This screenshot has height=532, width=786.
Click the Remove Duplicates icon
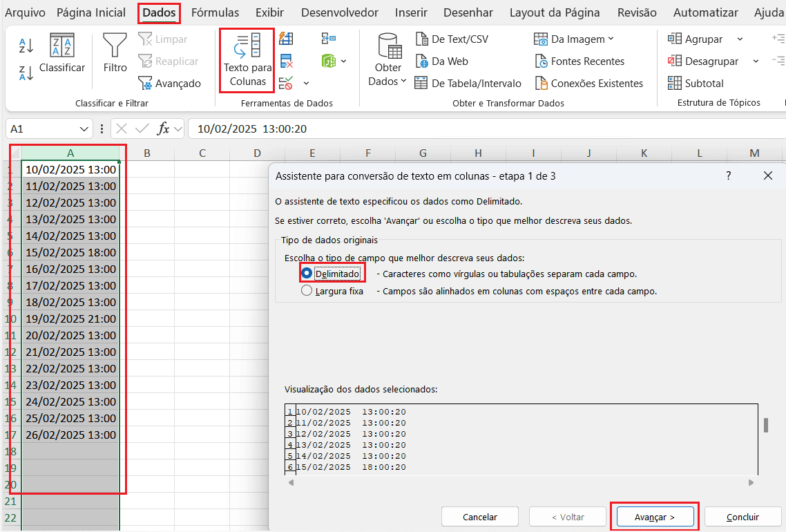(286, 61)
